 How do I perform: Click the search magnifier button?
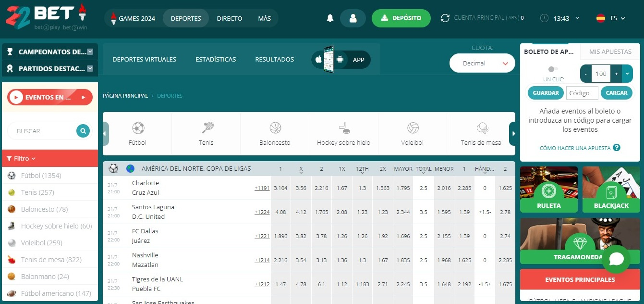[83, 130]
